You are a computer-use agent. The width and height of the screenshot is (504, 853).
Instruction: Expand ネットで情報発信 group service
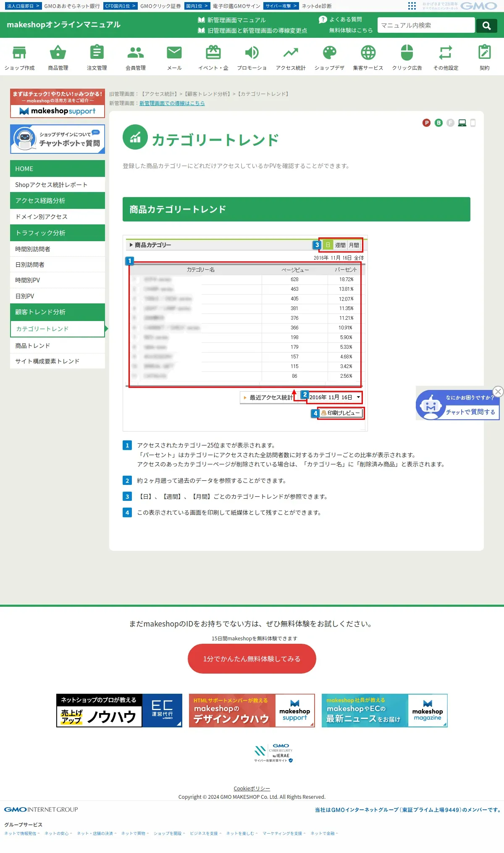point(22,833)
